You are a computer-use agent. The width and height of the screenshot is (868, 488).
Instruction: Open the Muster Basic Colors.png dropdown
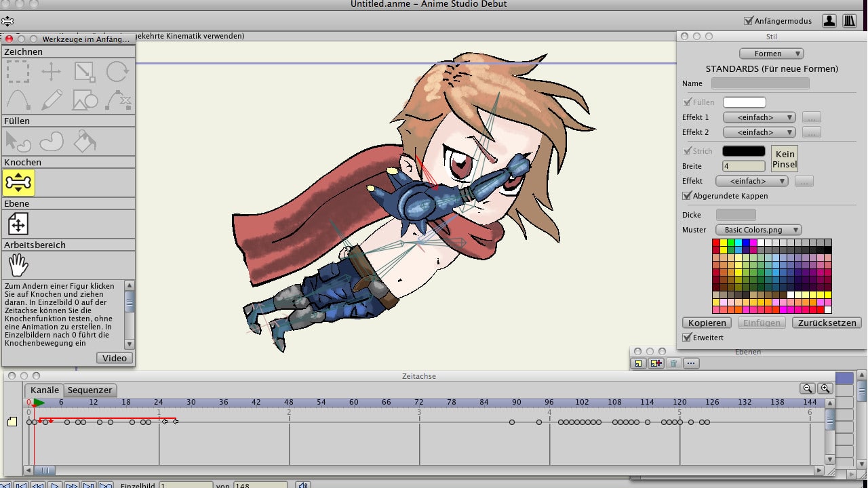[759, 230]
